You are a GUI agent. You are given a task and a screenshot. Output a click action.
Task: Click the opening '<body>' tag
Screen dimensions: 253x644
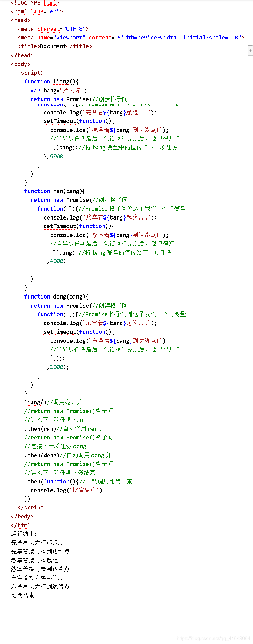21,64
